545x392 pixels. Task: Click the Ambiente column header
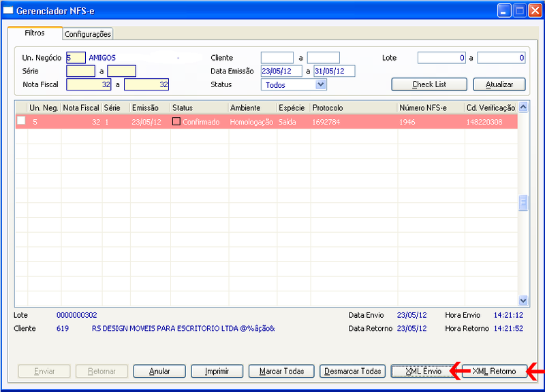252,108
